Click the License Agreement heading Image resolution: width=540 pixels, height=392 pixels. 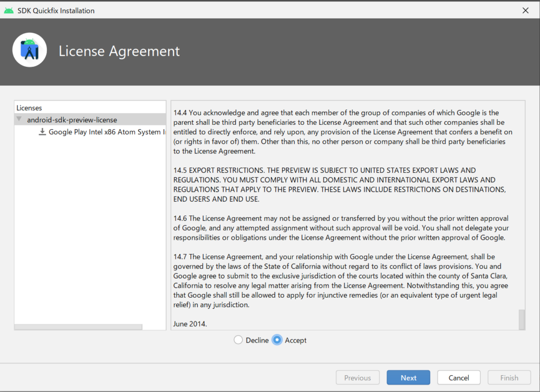click(119, 51)
